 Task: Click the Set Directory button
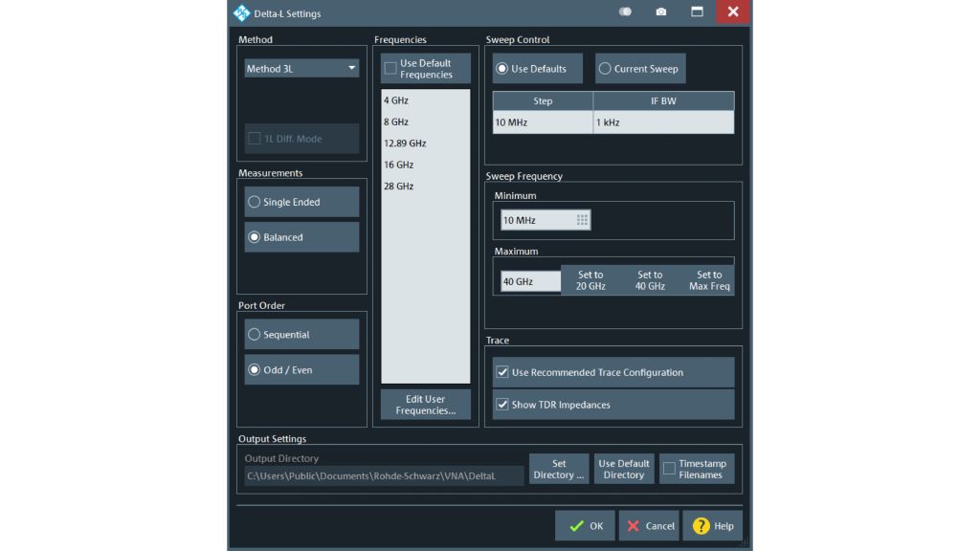click(x=558, y=468)
